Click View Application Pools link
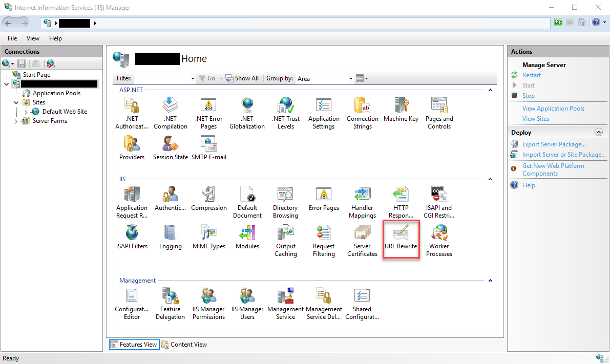Viewport: 610px width, 364px height. (x=553, y=109)
